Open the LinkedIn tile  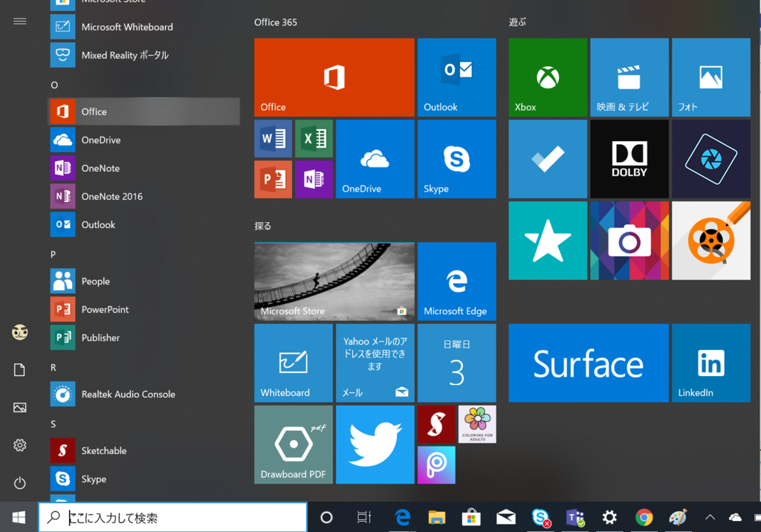coord(711,363)
